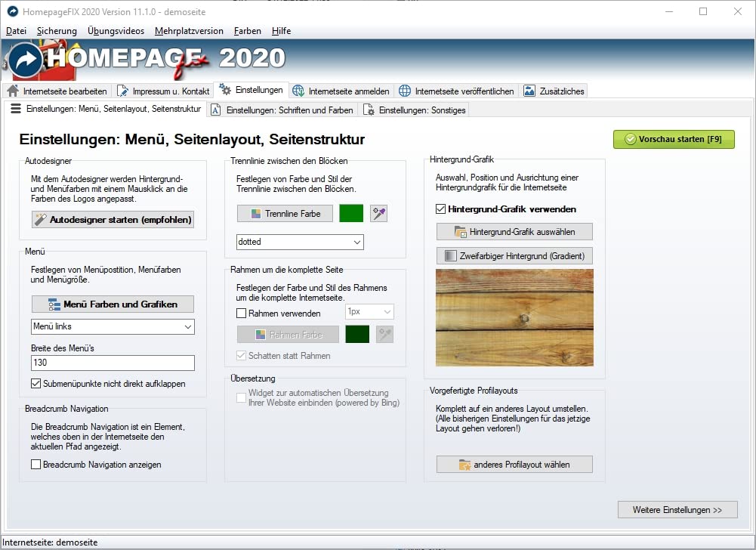Switch to Internetseite veröffentlichen tab
Image resolution: width=756 pixels, height=550 pixels.
pos(457,91)
